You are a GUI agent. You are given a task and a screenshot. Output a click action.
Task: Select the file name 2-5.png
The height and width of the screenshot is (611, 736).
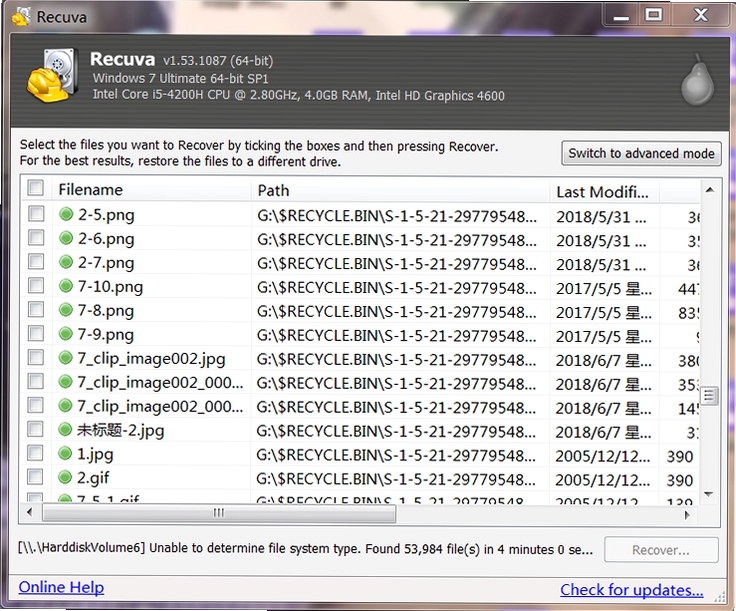pyautogui.click(x=106, y=215)
